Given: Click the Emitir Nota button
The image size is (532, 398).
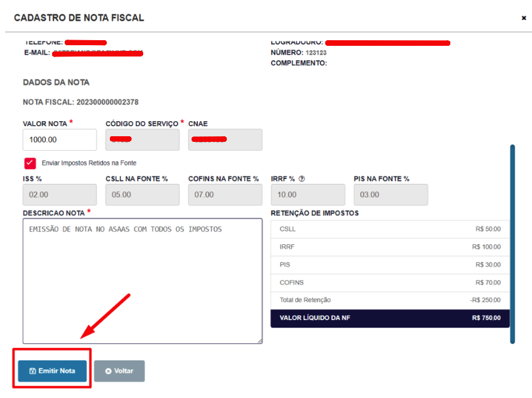Looking at the screenshot, I should (52, 371).
